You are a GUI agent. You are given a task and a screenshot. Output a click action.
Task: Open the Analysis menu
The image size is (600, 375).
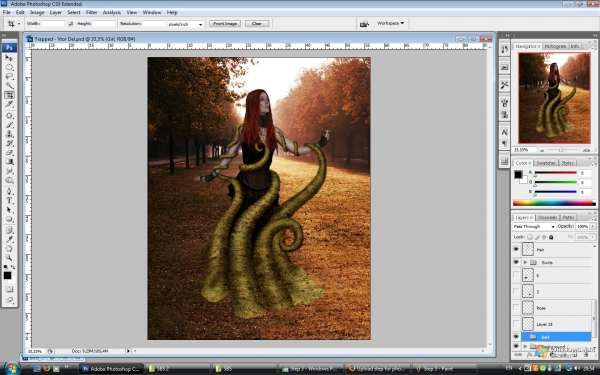(x=111, y=12)
